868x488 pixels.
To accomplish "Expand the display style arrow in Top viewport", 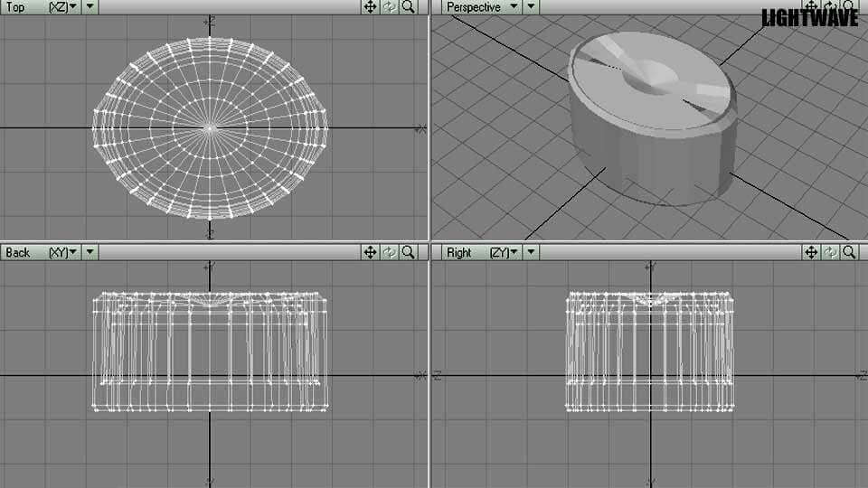I will (90, 7).
